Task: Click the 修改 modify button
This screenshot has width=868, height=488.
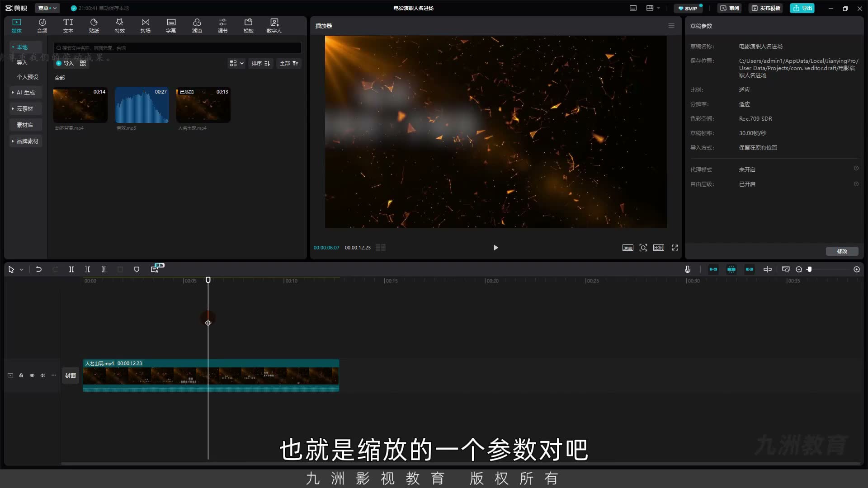Action: pyautogui.click(x=842, y=251)
